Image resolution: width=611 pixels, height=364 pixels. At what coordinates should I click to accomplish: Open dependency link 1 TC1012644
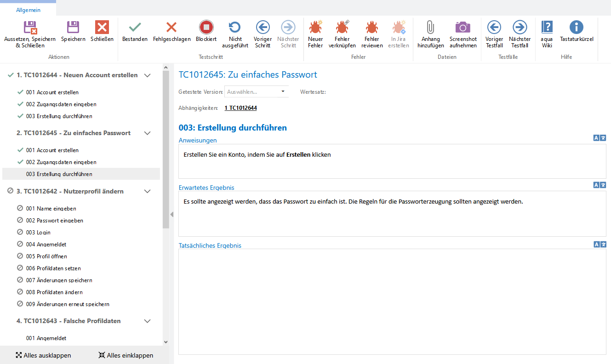(x=240, y=108)
